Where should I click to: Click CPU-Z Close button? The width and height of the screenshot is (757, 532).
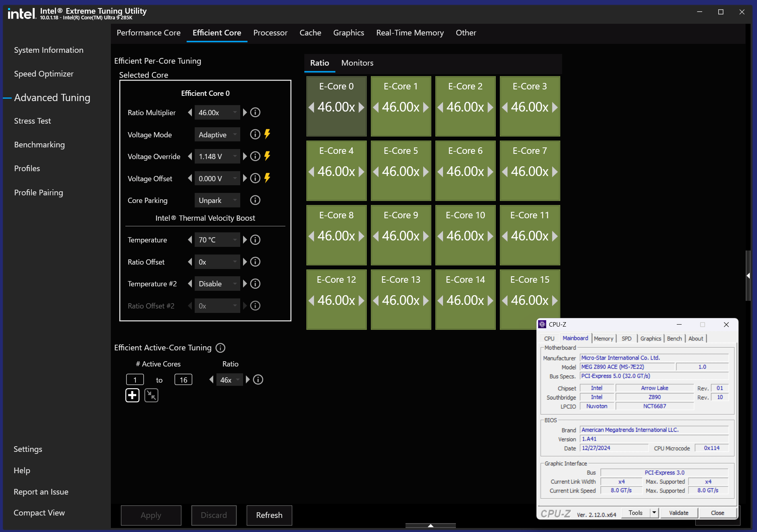[x=717, y=513]
